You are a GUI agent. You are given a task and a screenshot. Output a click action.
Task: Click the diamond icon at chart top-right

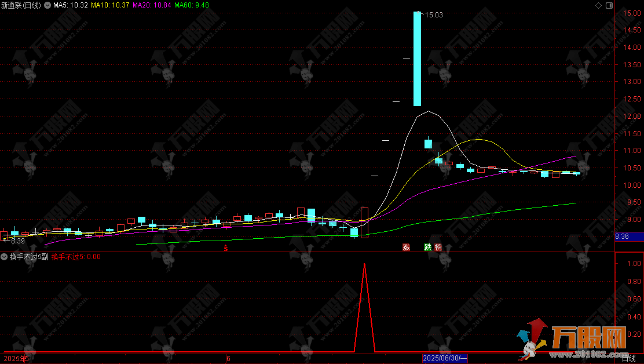[x=598, y=5]
